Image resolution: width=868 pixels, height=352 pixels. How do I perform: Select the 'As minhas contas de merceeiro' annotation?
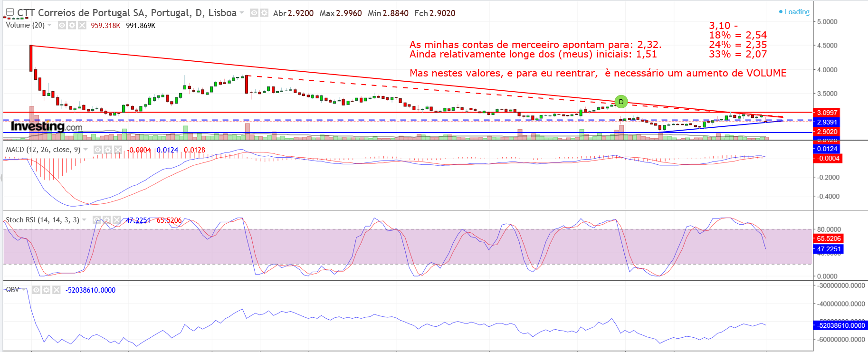click(535, 45)
